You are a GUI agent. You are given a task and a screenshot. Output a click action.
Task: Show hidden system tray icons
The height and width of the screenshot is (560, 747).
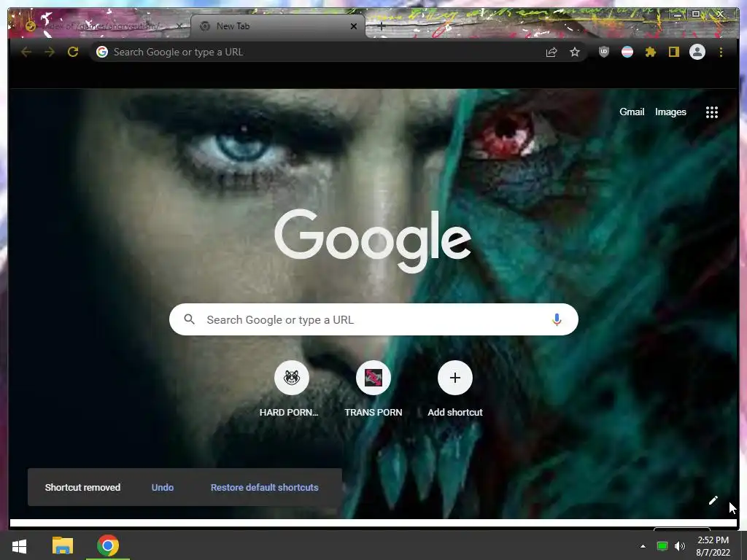[643, 546]
